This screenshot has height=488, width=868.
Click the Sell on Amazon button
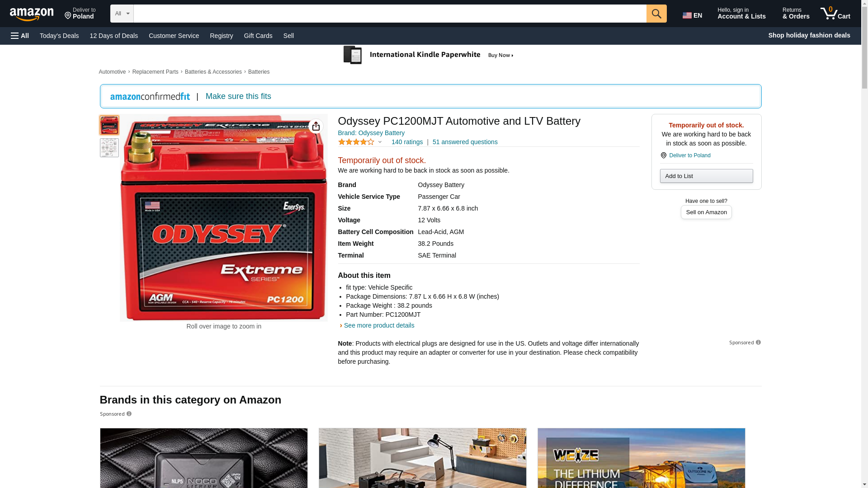(706, 212)
